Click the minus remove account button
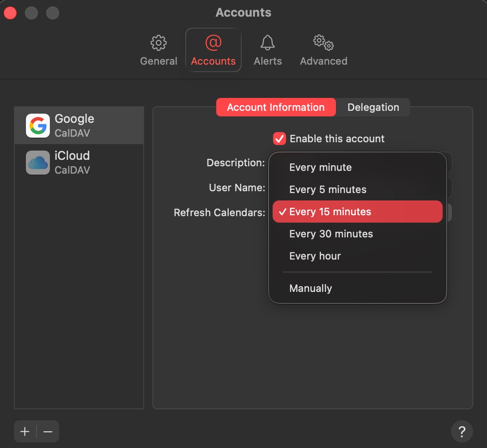The width and height of the screenshot is (487, 448). point(48,432)
